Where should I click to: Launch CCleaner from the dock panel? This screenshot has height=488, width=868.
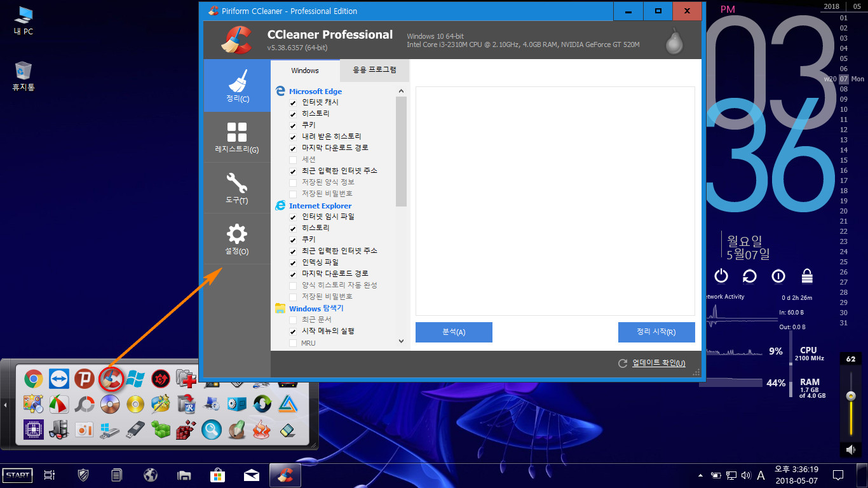[110, 379]
